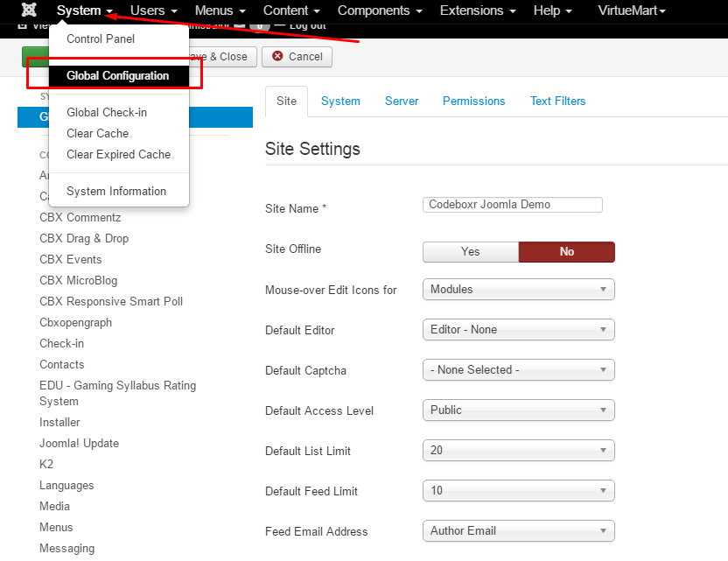Open Mouse-over Edit Icons for dropdown
This screenshot has height=561, width=728.
point(519,290)
